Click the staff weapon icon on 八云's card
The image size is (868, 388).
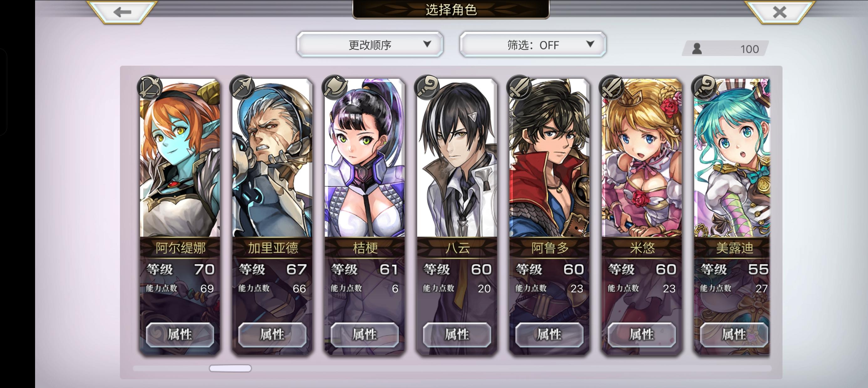pos(427,87)
